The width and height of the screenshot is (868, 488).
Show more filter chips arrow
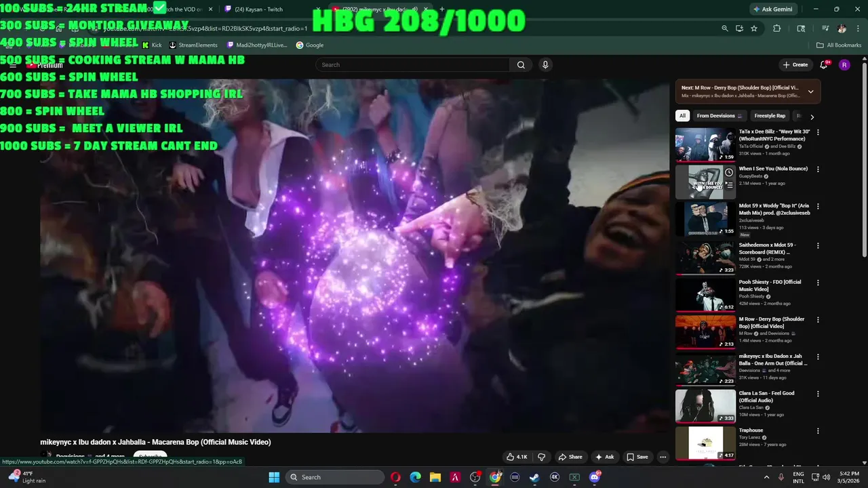point(812,117)
